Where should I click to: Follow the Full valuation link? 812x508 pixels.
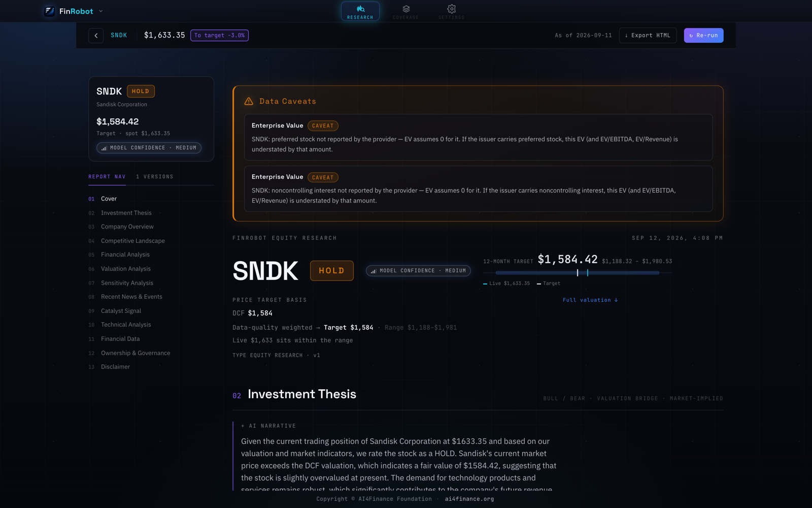pos(590,300)
